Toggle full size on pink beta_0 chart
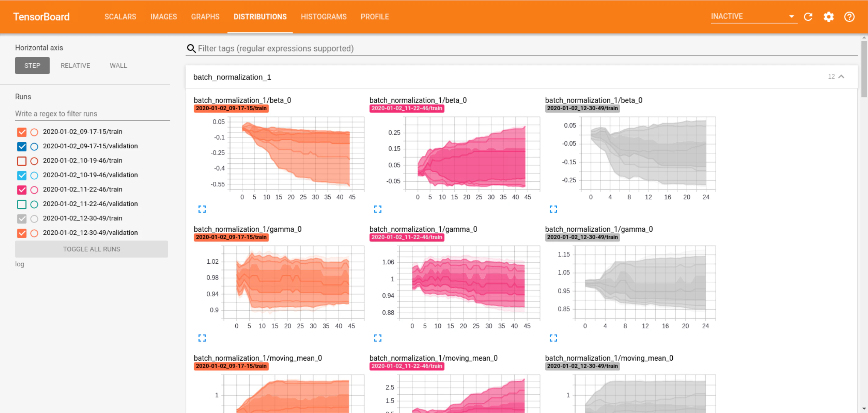 point(378,209)
